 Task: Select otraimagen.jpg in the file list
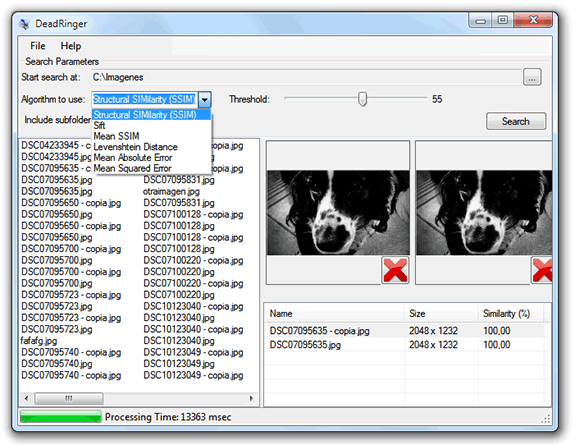[x=171, y=192]
